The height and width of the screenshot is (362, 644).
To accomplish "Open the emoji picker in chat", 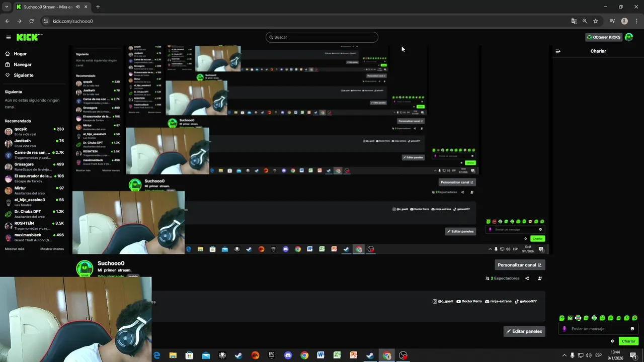I will (632, 329).
